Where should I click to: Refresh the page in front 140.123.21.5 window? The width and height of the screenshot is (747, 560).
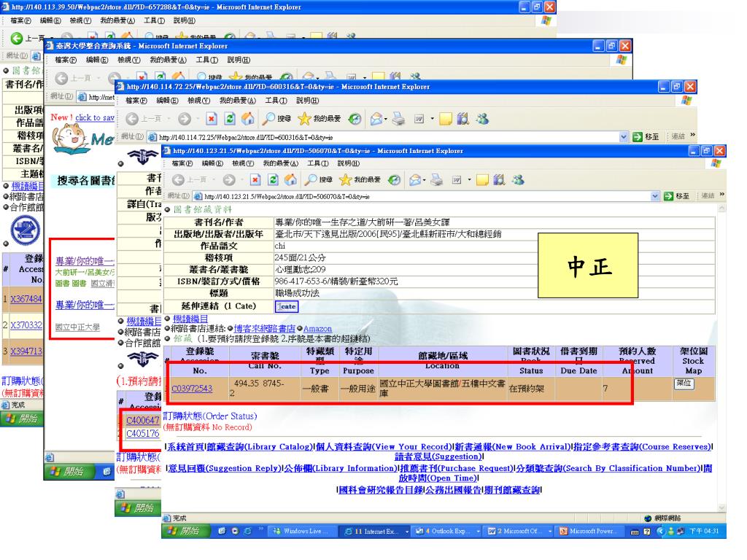point(273,180)
